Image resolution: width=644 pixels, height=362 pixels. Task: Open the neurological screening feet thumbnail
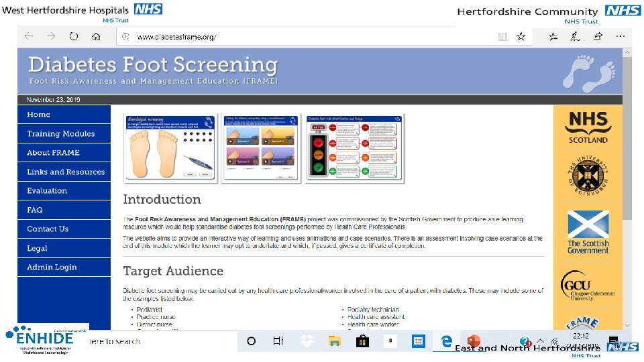pos(170,149)
